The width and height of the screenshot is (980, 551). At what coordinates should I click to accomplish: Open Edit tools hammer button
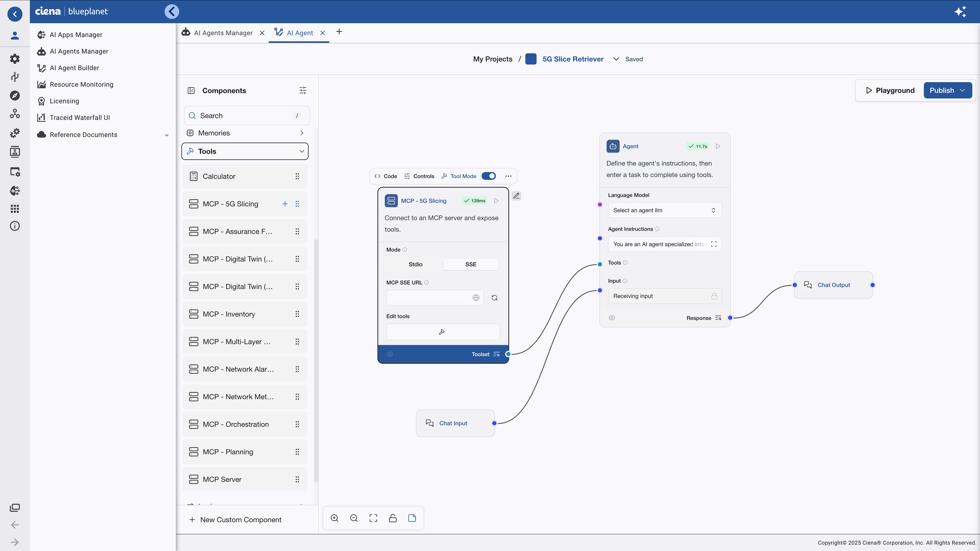[443, 332]
